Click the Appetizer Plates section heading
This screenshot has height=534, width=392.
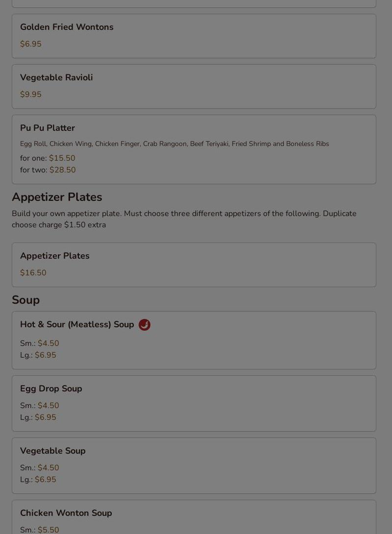57,197
